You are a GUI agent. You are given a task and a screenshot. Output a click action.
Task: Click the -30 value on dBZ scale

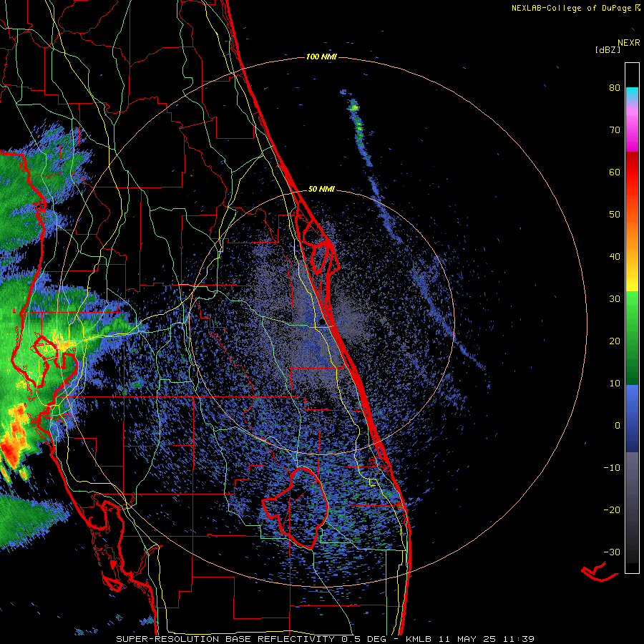click(x=612, y=552)
